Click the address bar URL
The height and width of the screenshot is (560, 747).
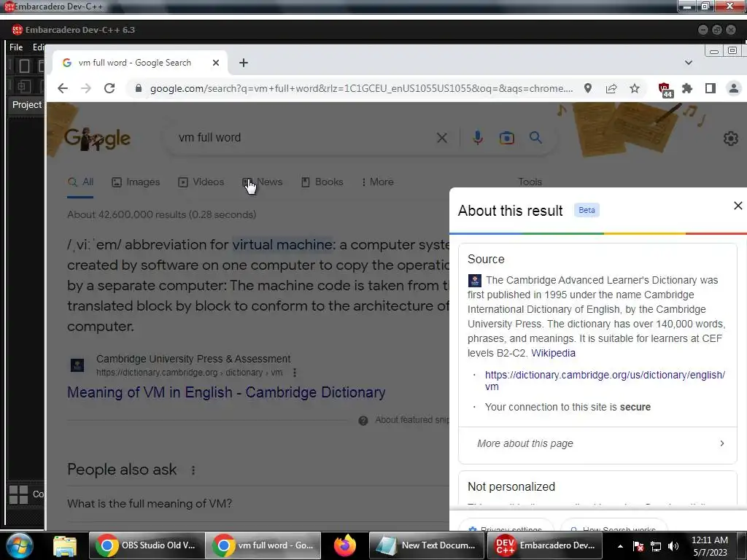pos(361,88)
